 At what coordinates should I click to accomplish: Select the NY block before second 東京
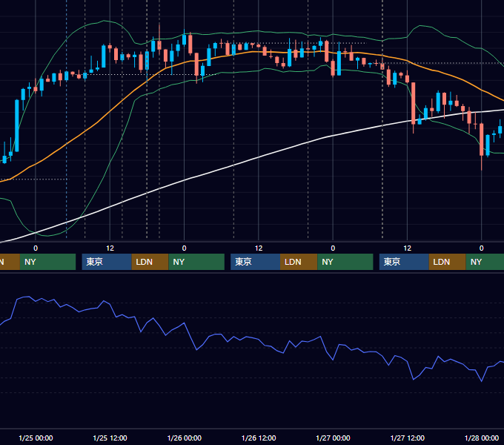(196, 262)
